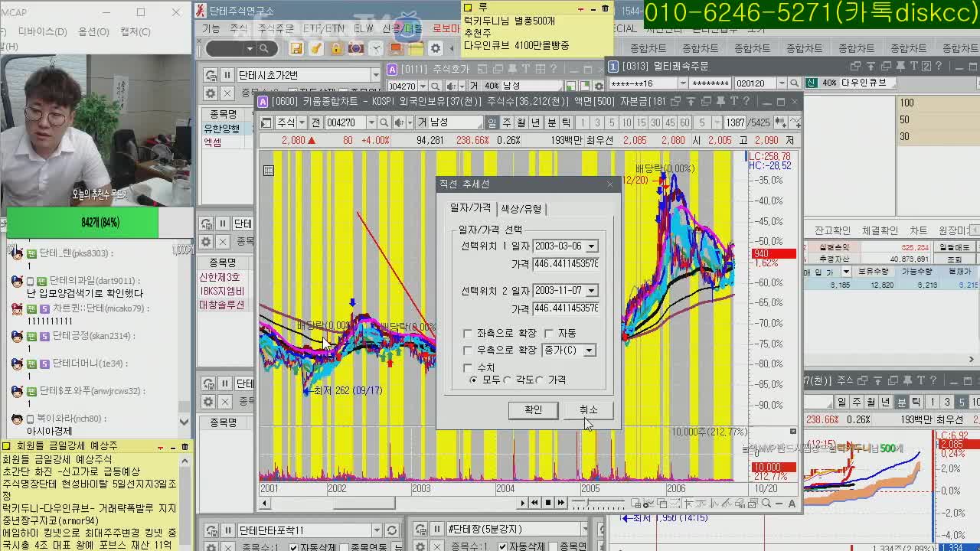Check the 수치 option

coord(468,368)
